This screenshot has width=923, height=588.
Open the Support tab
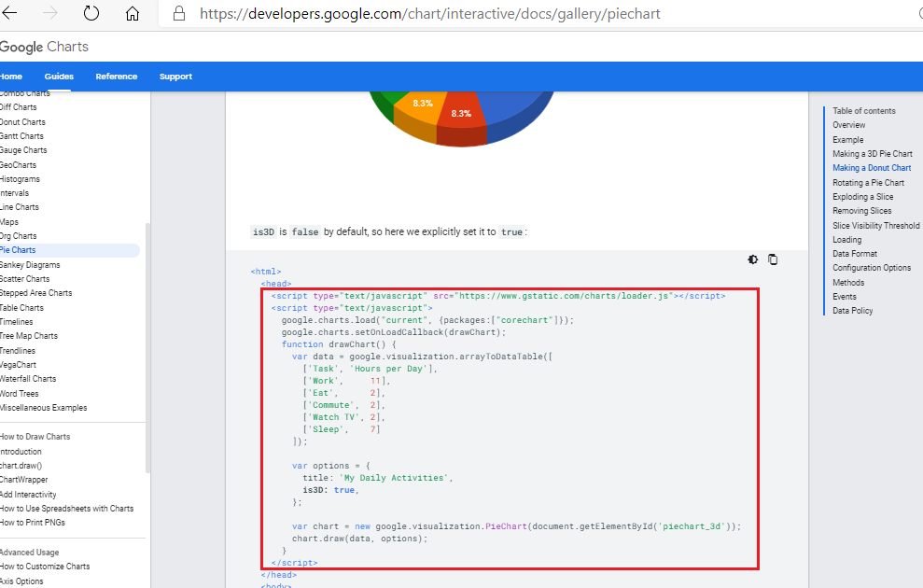pyautogui.click(x=175, y=77)
